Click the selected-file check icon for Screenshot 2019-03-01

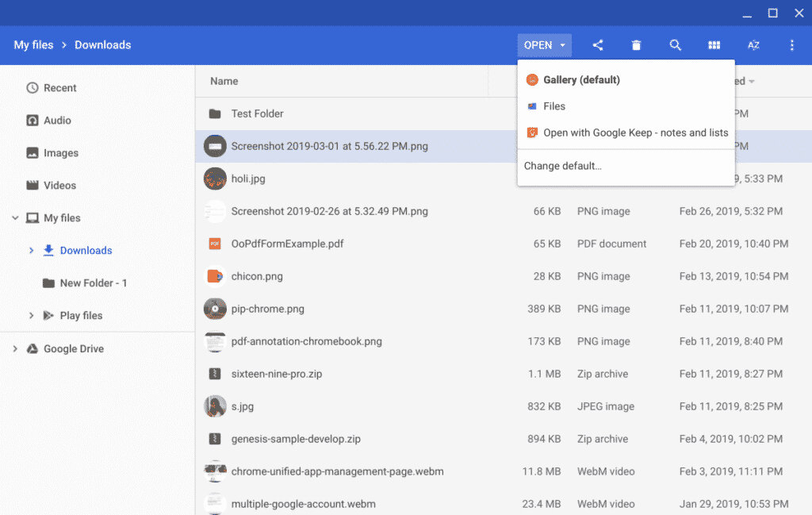215,146
